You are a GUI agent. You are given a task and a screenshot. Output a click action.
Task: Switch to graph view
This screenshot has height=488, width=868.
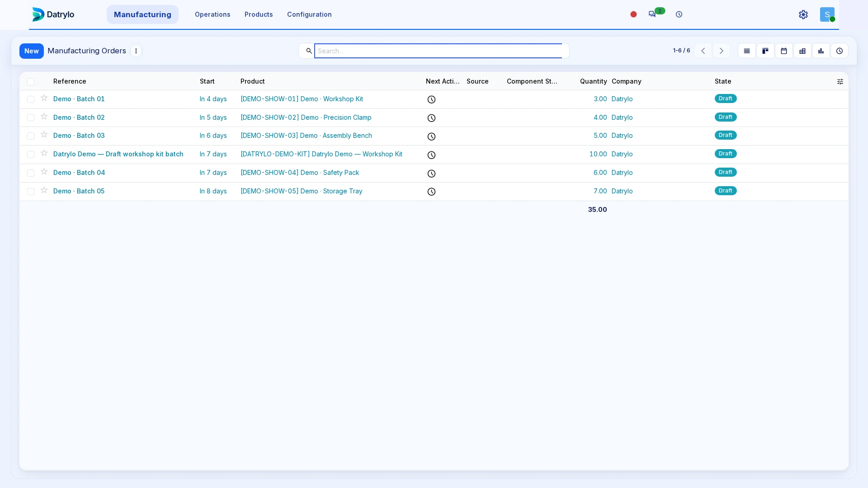(x=821, y=51)
